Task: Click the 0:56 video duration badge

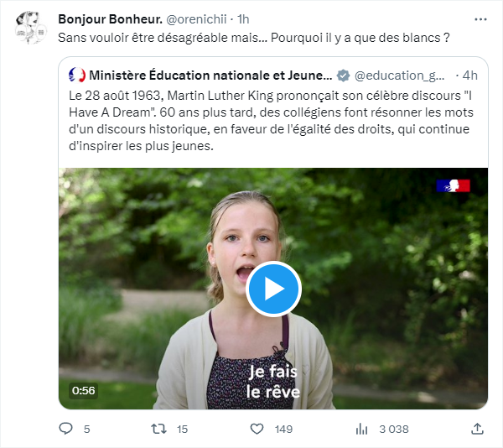Action: click(83, 390)
